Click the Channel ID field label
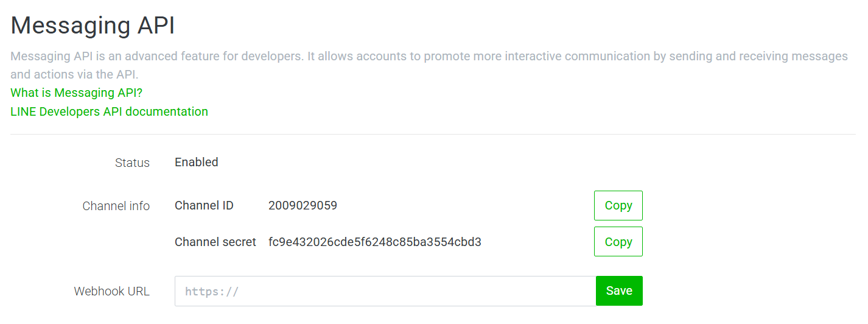Screen dimensions: 868x324 click(204, 205)
